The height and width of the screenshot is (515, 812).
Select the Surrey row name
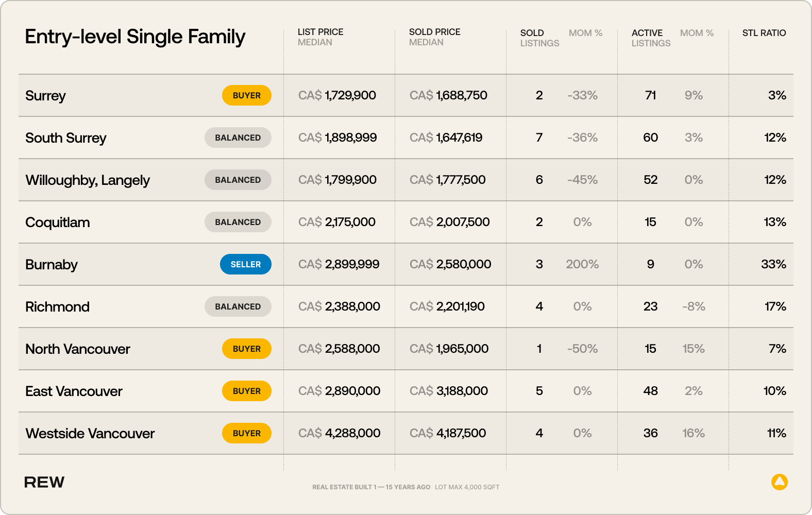(46, 96)
